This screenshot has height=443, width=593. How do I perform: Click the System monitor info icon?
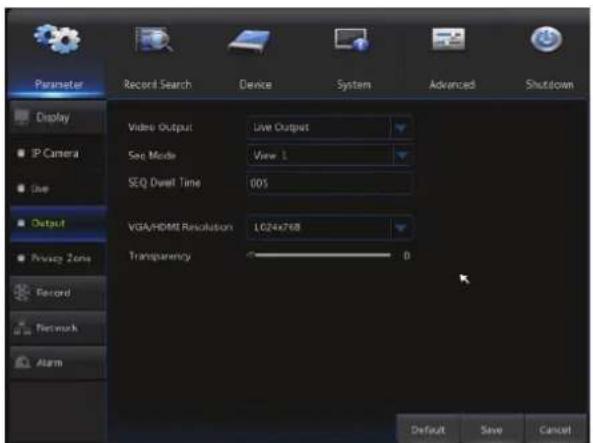coord(351,39)
